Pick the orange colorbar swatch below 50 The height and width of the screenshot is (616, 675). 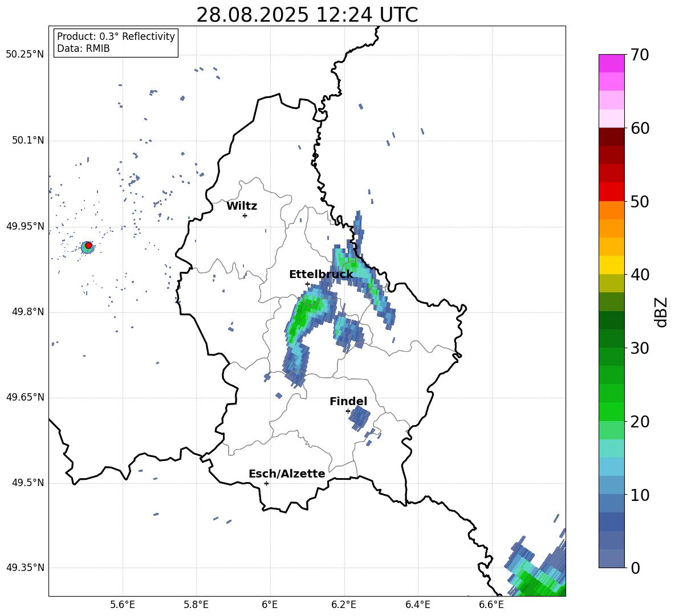(x=611, y=210)
